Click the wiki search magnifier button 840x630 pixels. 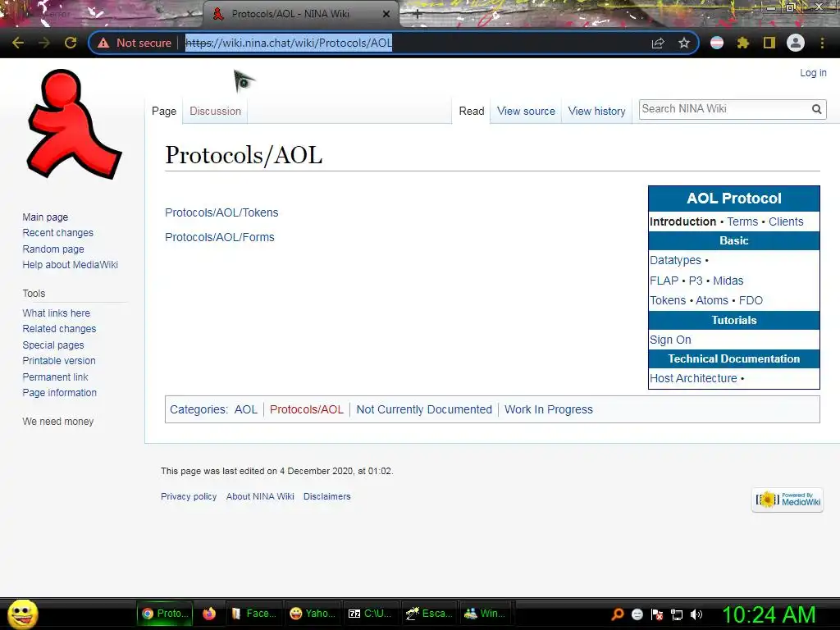tap(816, 109)
